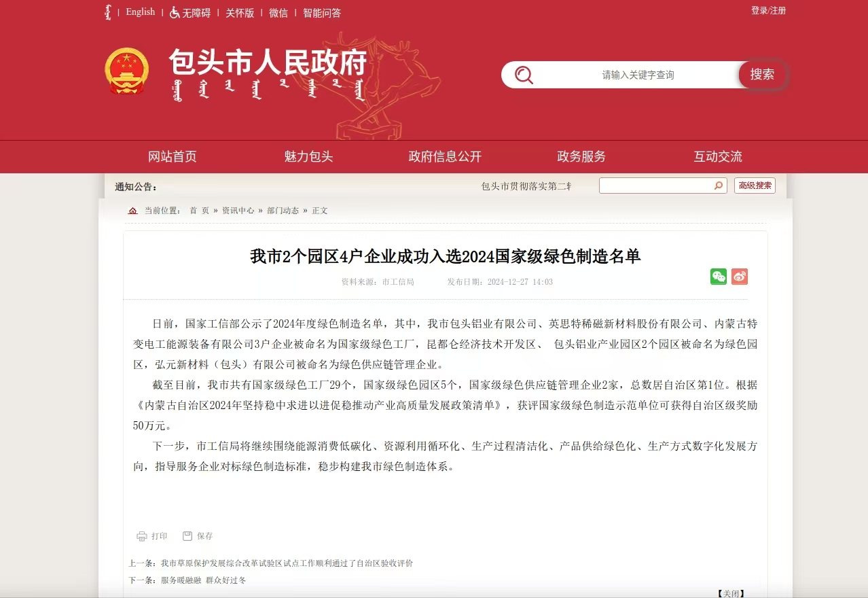This screenshot has height=598, width=868.
Task: Enable 关怀版 mode
Action: [x=240, y=13]
